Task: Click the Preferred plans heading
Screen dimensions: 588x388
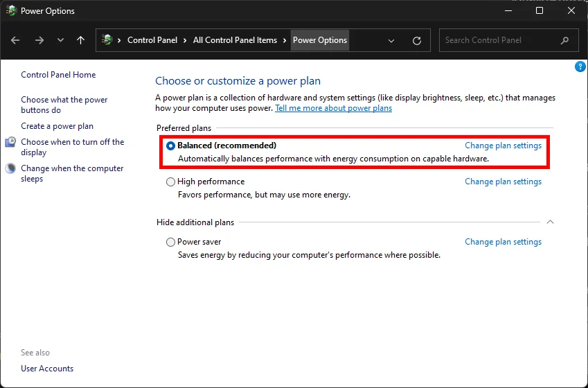Action: tap(184, 128)
